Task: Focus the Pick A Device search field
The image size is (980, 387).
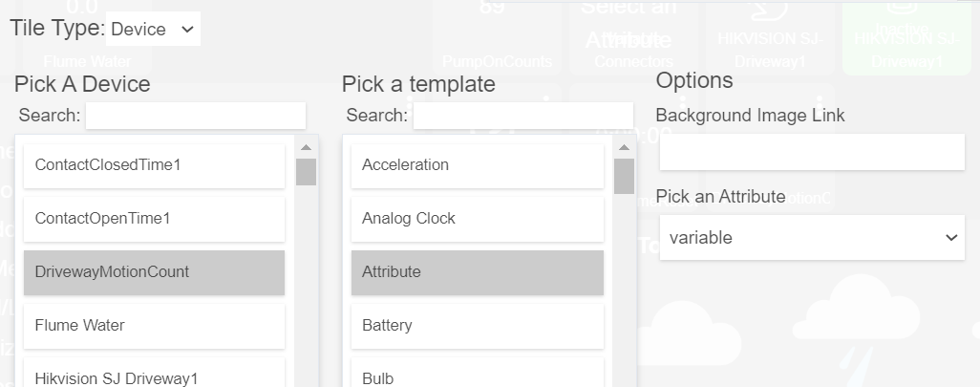Action: 196,116
